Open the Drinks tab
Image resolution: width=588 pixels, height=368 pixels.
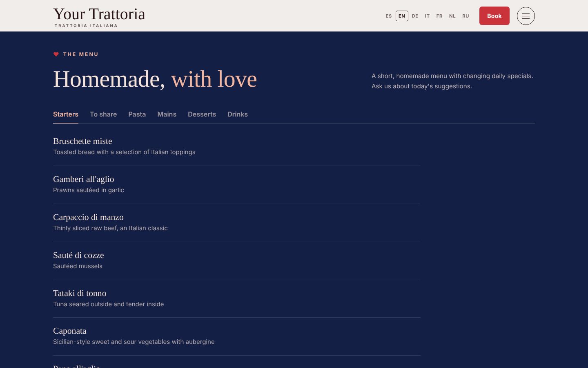coord(238,114)
